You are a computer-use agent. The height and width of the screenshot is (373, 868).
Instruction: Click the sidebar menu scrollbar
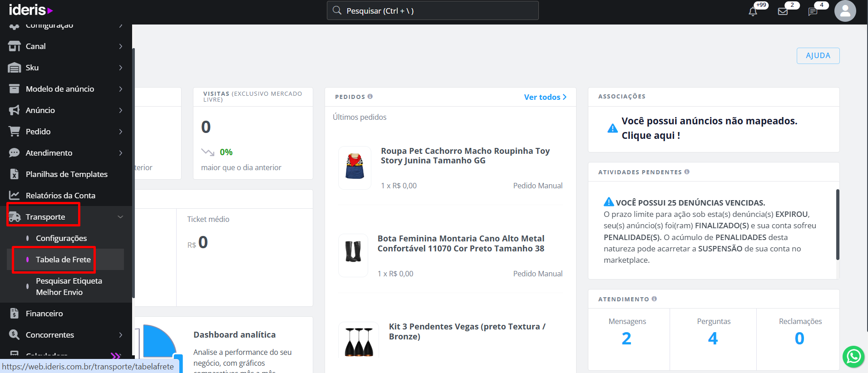133,172
